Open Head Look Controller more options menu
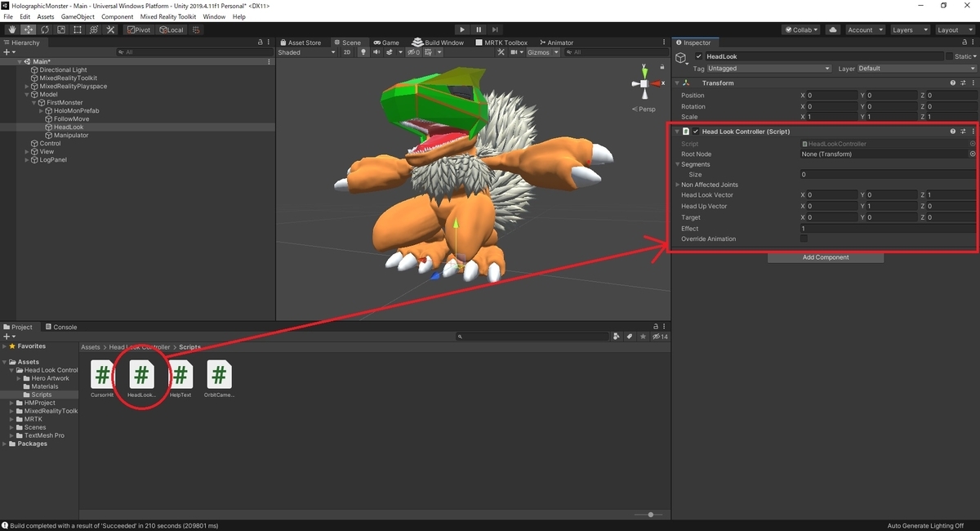The height and width of the screenshot is (531, 980). [973, 131]
